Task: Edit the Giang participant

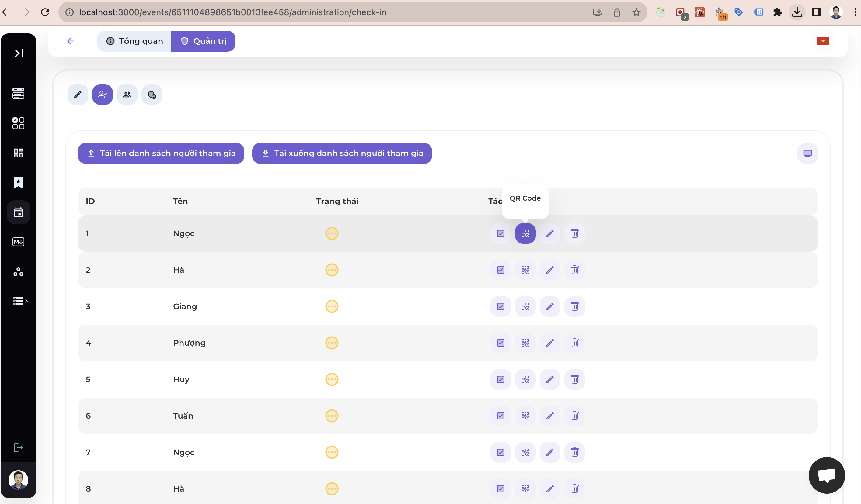Action: click(550, 306)
